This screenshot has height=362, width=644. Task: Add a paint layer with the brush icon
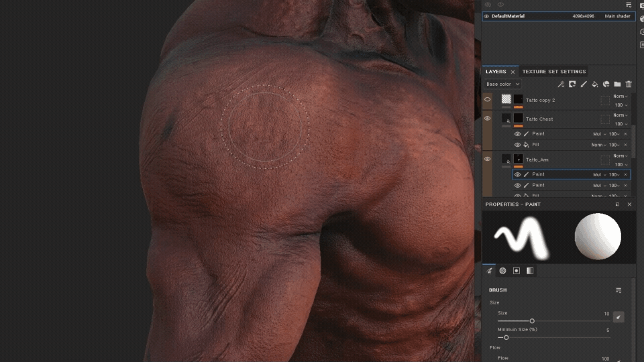tap(583, 84)
